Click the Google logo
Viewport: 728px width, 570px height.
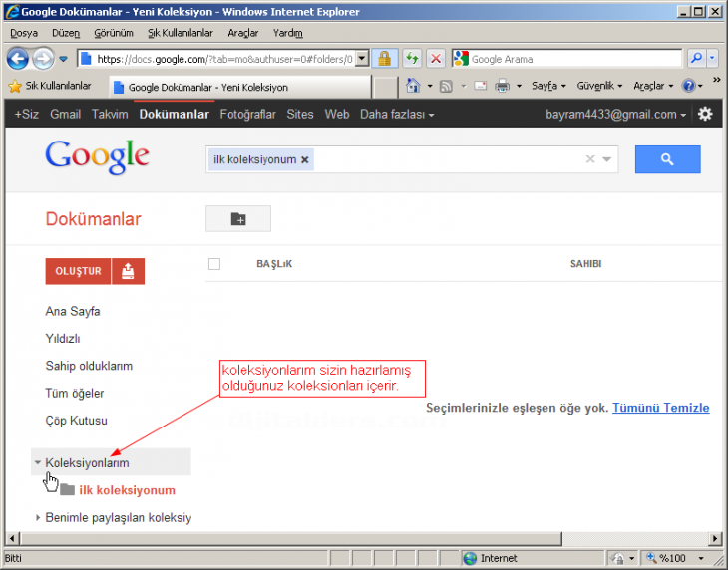coord(97,157)
